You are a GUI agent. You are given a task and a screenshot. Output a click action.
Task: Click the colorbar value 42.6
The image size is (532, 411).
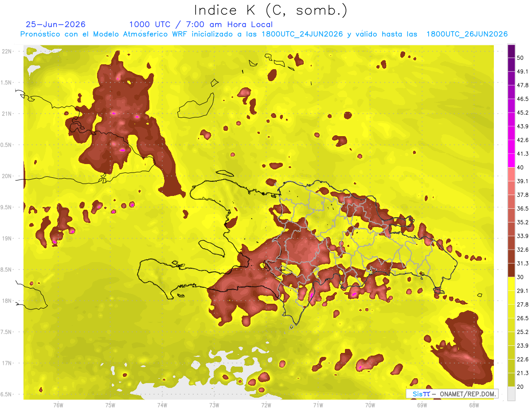(x=523, y=140)
